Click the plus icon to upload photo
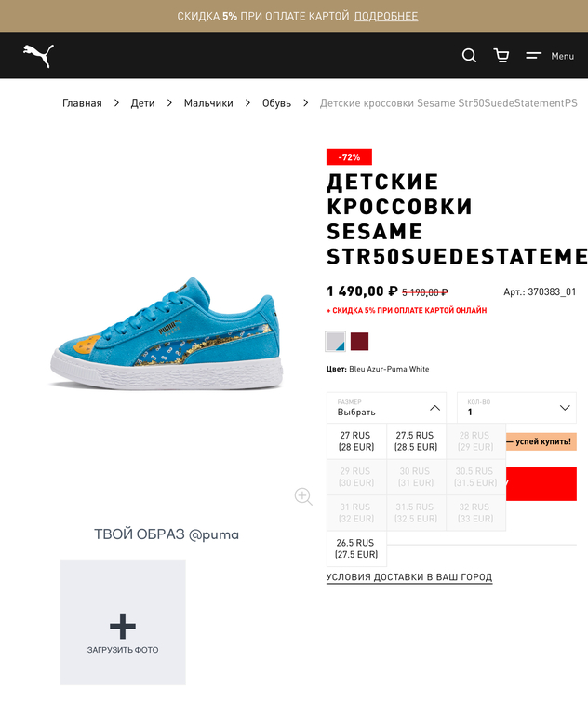The image size is (588, 717). pyautogui.click(x=123, y=626)
